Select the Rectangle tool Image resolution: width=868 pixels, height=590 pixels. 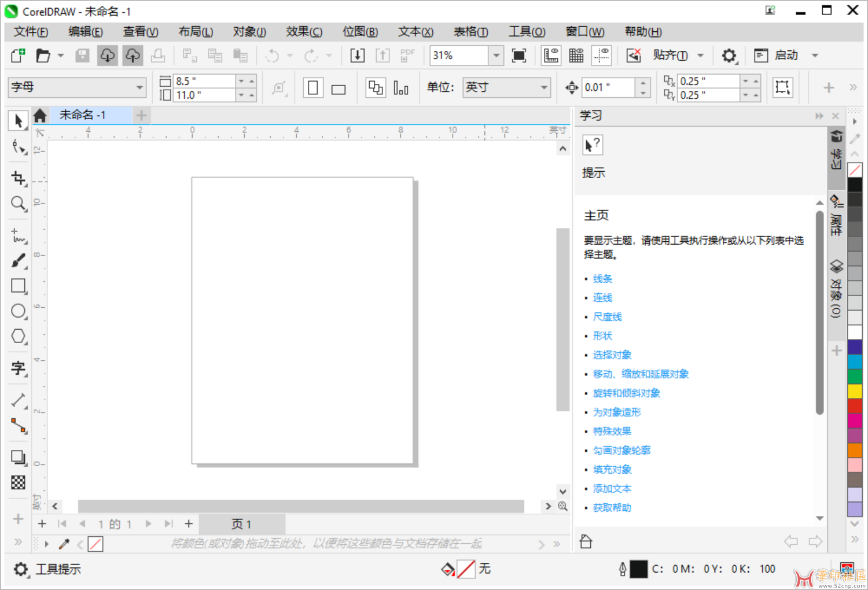(19, 286)
